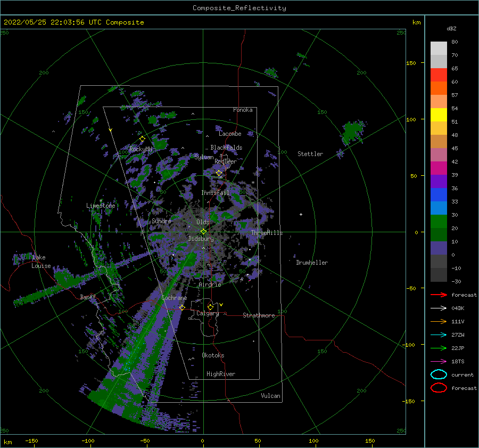Click the yellow diamond marker near RockyMH

coord(142,139)
